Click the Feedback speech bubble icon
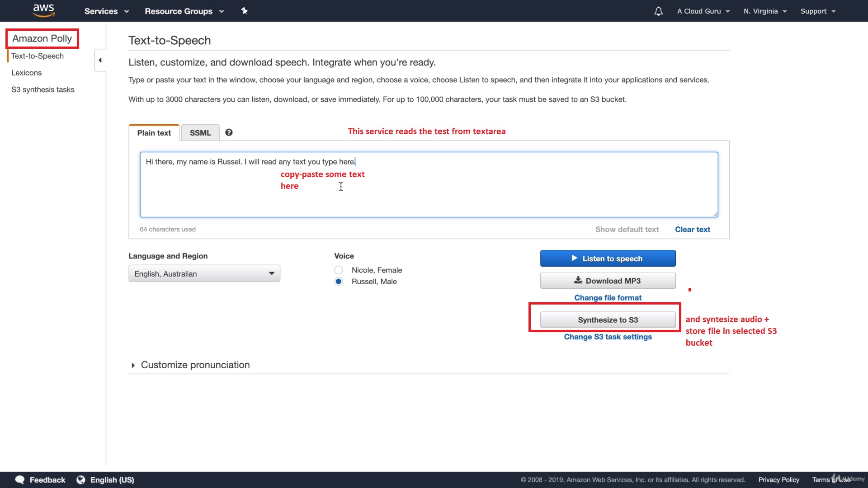Viewport: 868px width, 488px height. click(x=20, y=480)
